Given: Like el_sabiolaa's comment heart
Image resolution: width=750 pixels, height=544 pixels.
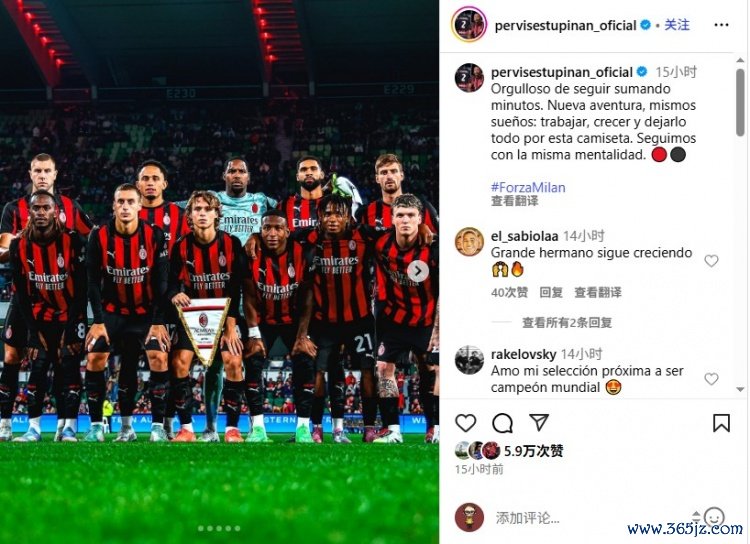Looking at the screenshot, I should [x=711, y=261].
